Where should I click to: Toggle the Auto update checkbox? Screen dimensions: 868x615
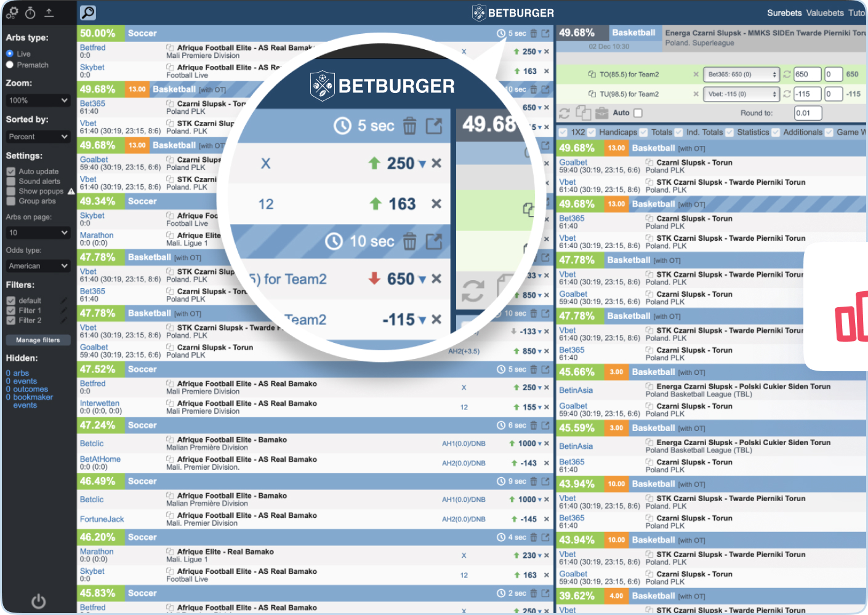[x=11, y=172]
